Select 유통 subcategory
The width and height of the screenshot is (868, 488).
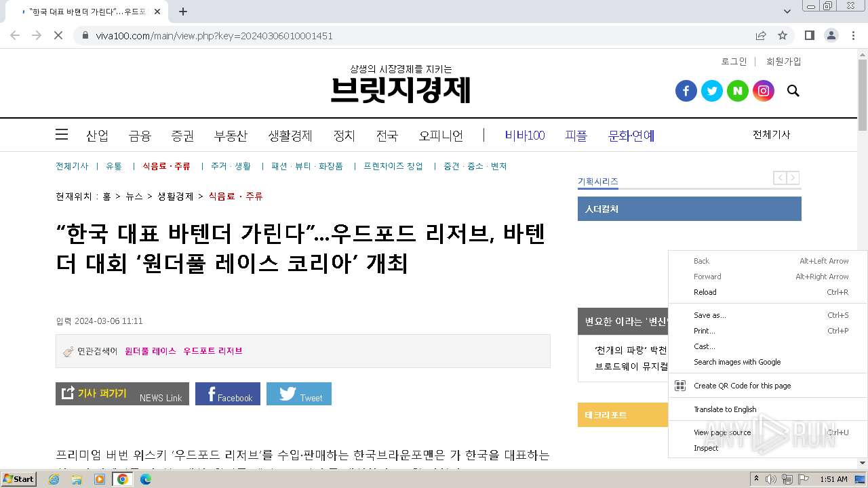[114, 166]
